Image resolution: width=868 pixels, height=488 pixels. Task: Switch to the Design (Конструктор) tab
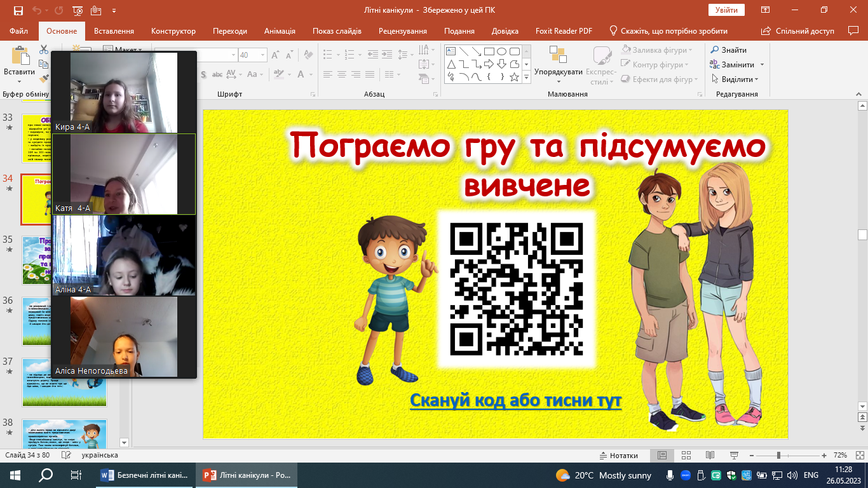(x=173, y=30)
